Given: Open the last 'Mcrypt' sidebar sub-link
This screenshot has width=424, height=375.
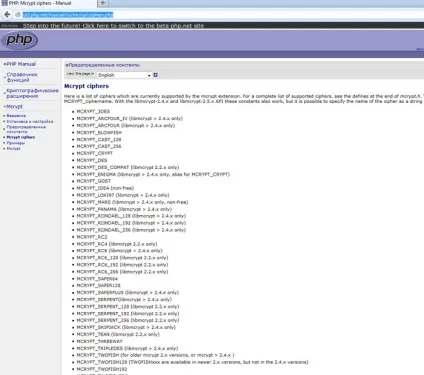Looking at the screenshot, I should click(13, 148).
